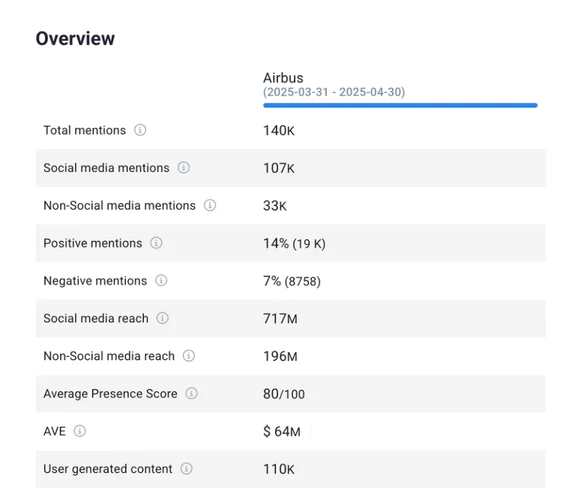This screenshot has width=588, height=500.
Task: Select the 196M non-social reach value
Action: [x=280, y=356]
